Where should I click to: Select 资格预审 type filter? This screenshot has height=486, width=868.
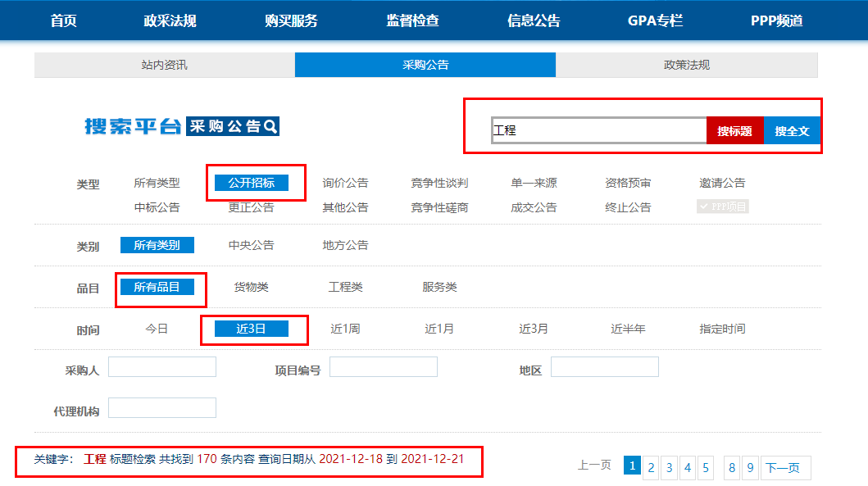tap(628, 183)
